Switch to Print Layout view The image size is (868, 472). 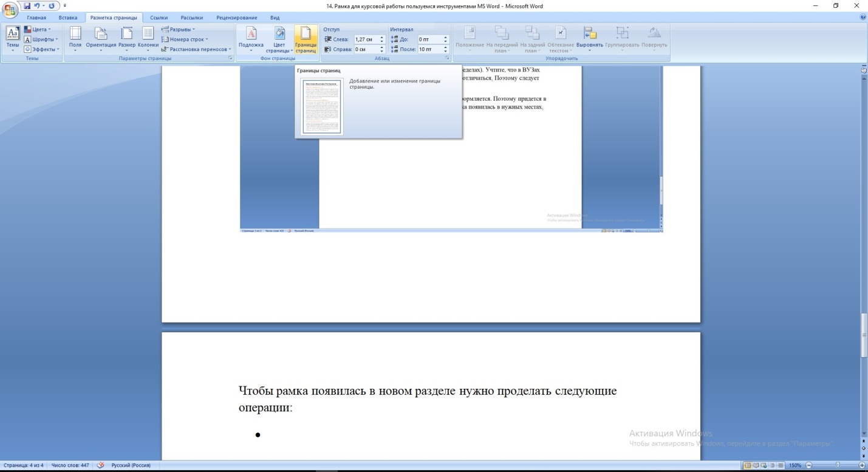pos(748,465)
